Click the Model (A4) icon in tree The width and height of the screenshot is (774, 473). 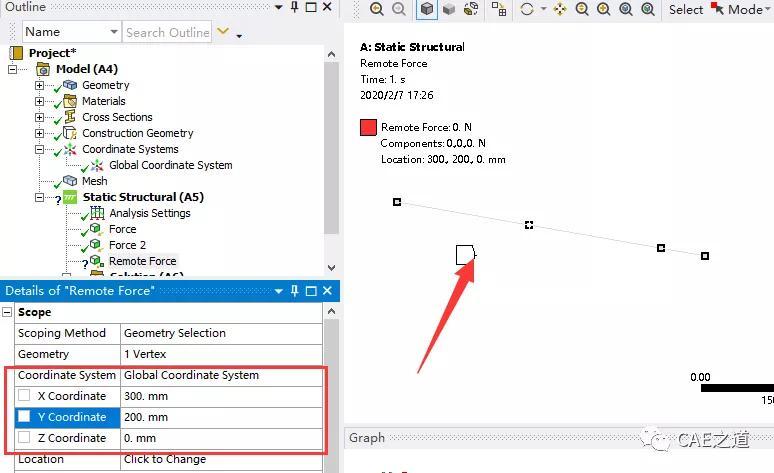click(x=43, y=69)
